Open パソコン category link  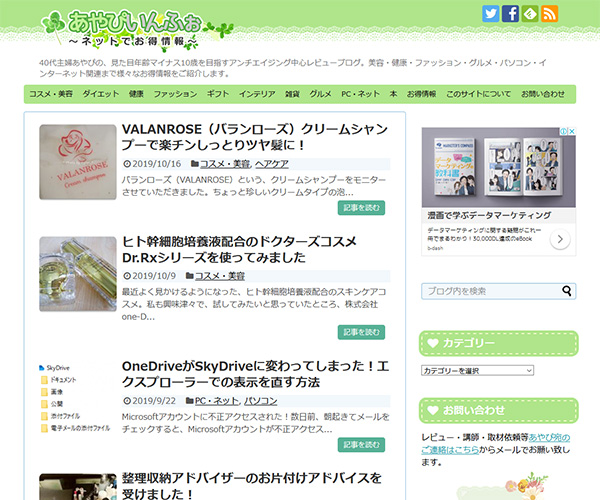pyautogui.click(x=261, y=401)
